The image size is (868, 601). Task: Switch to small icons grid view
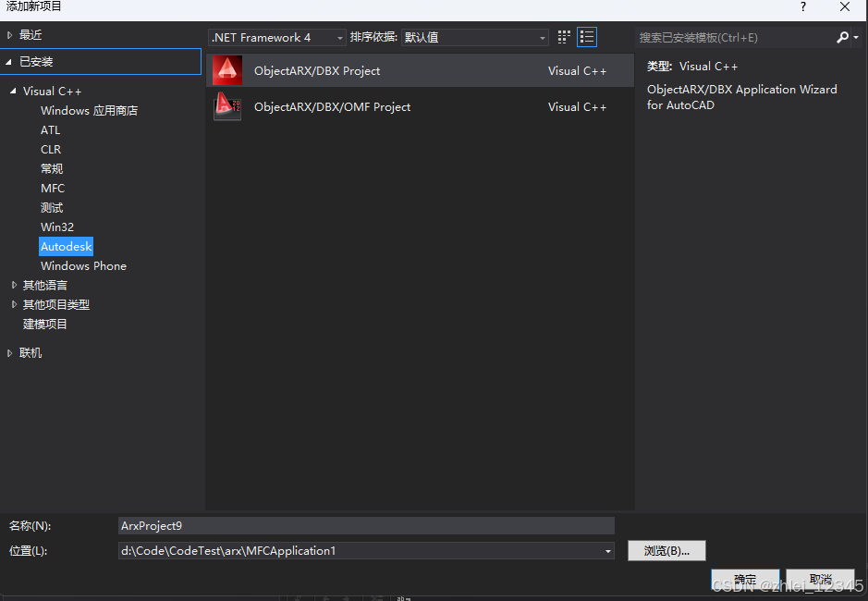[x=564, y=37]
